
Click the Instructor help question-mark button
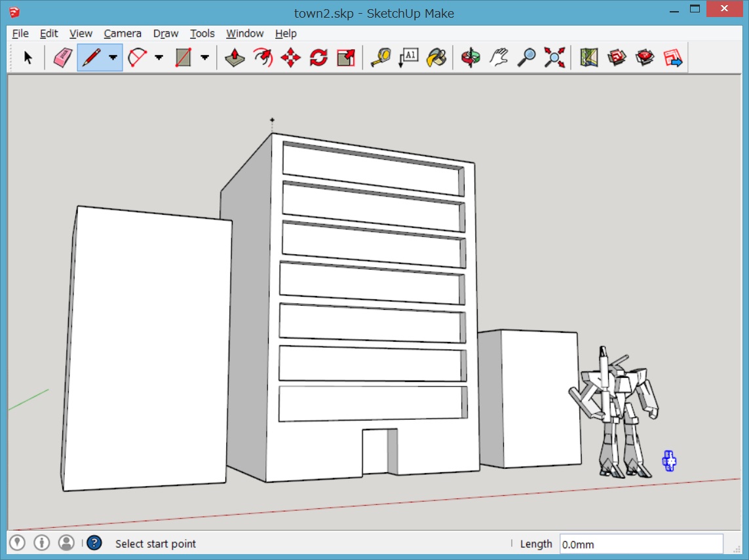[x=94, y=543]
